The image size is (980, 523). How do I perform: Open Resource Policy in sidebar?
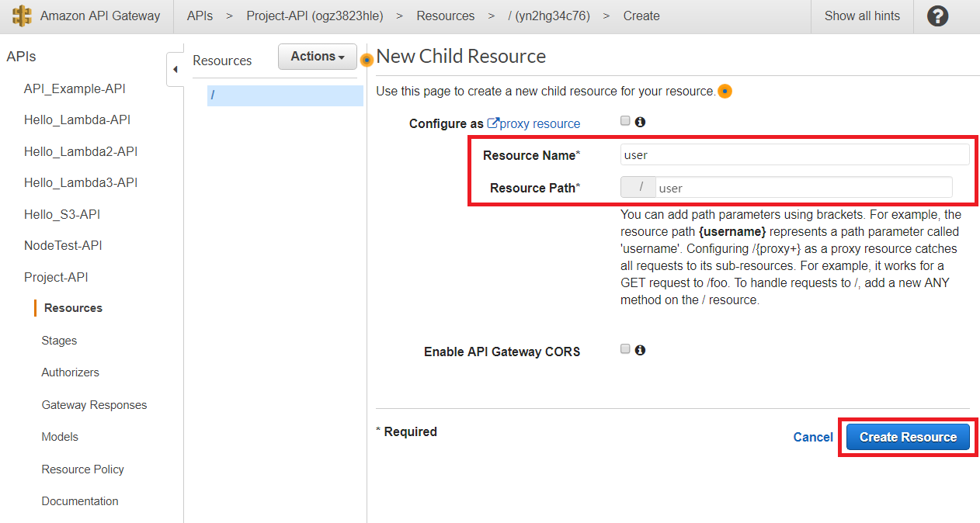(x=82, y=469)
